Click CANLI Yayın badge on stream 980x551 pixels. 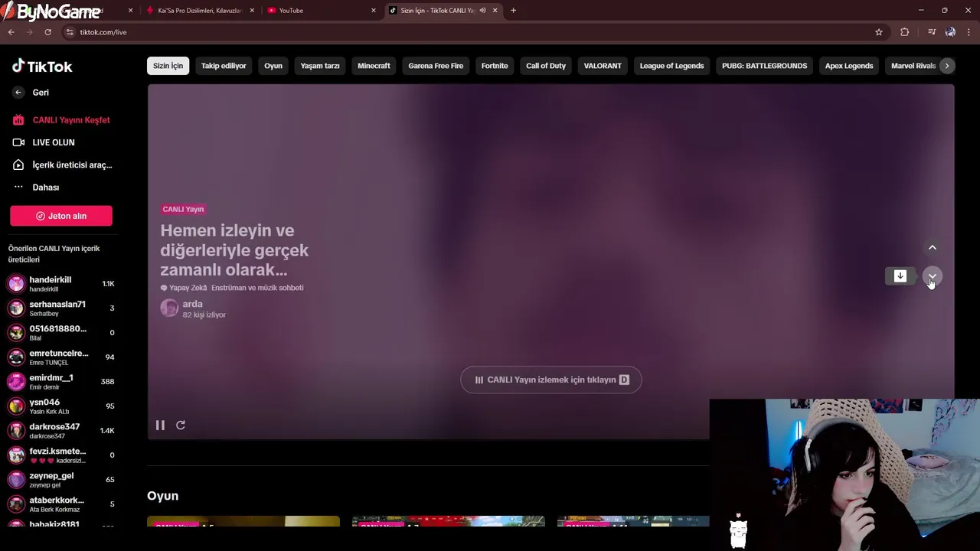[183, 209]
